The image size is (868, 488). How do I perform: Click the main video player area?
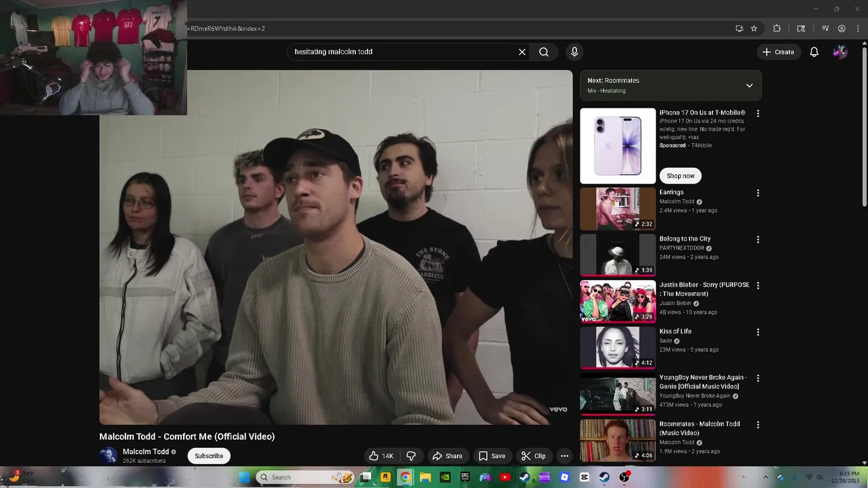[336, 247]
